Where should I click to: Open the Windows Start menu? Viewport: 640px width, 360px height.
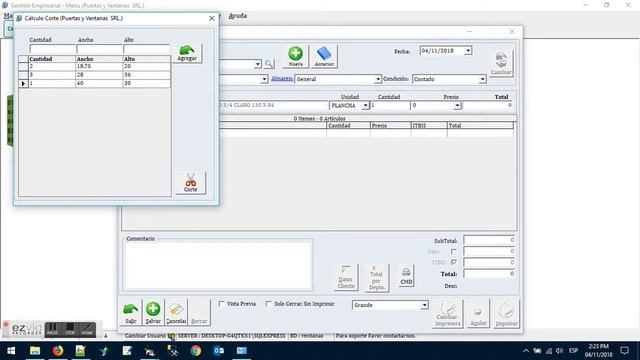11,351
